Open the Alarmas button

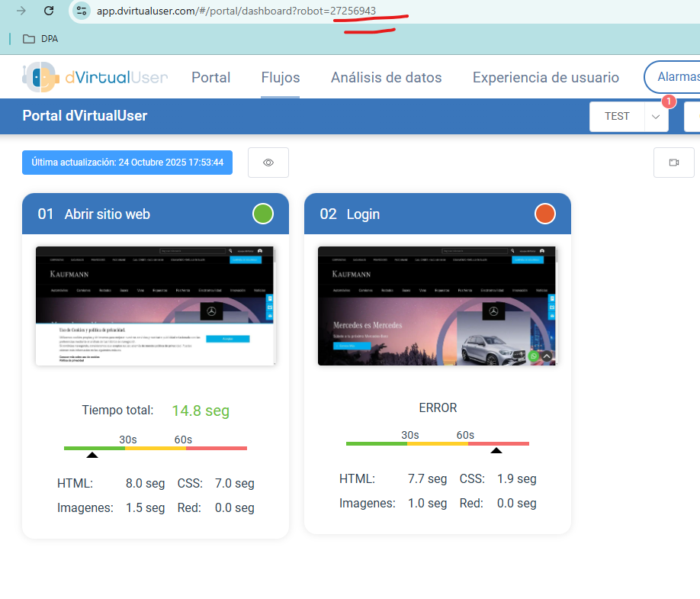673,77
